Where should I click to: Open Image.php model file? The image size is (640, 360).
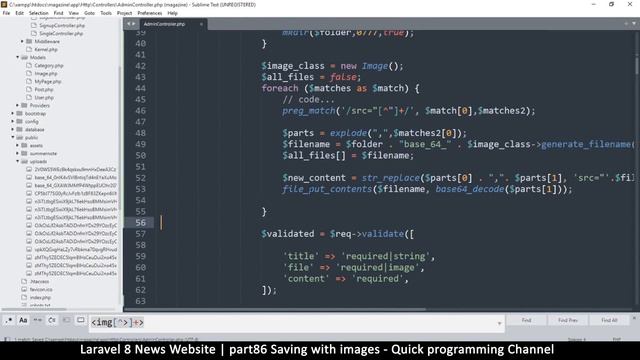[46, 73]
